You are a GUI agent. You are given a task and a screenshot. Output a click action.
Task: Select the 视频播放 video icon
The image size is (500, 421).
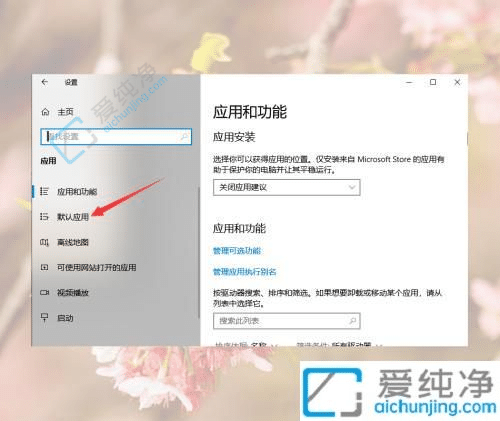coord(44,293)
